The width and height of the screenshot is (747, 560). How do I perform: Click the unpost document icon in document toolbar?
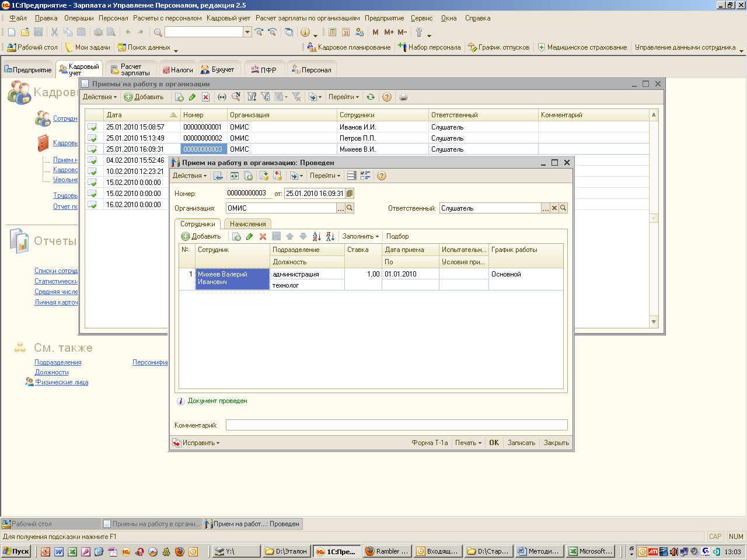(278, 176)
